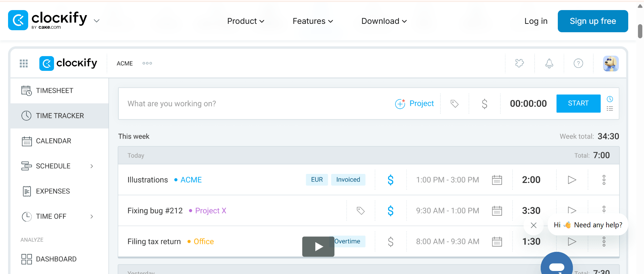The image size is (644, 274).
Task: Edit the 2:00 duration of Illustrations
Action: coord(531,180)
